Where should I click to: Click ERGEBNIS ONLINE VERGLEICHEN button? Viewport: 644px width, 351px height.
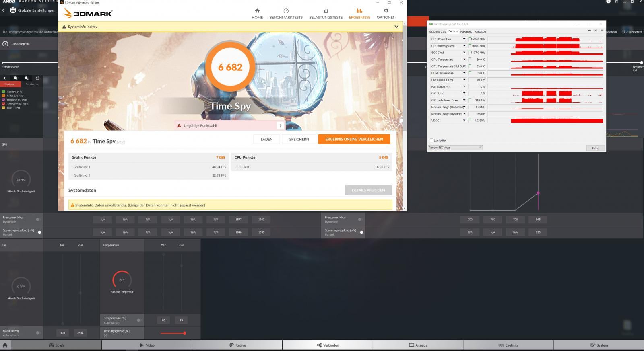pyautogui.click(x=354, y=139)
